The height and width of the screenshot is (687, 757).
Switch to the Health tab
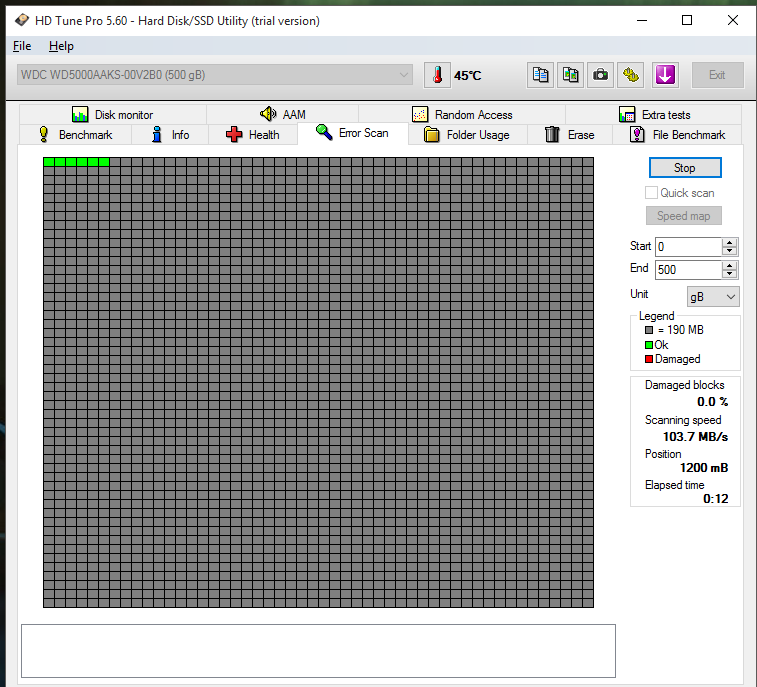pos(253,135)
